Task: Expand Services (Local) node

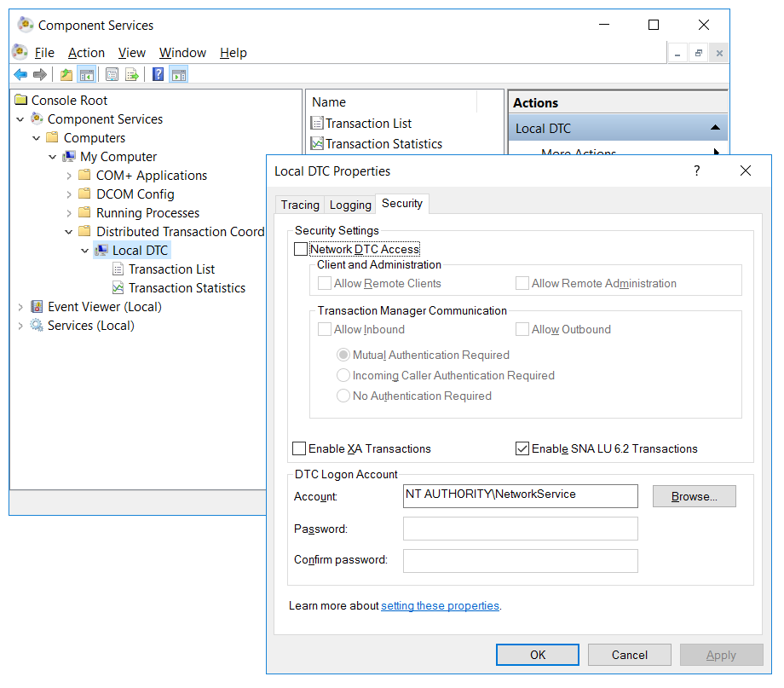Action: click(x=20, y=326)
